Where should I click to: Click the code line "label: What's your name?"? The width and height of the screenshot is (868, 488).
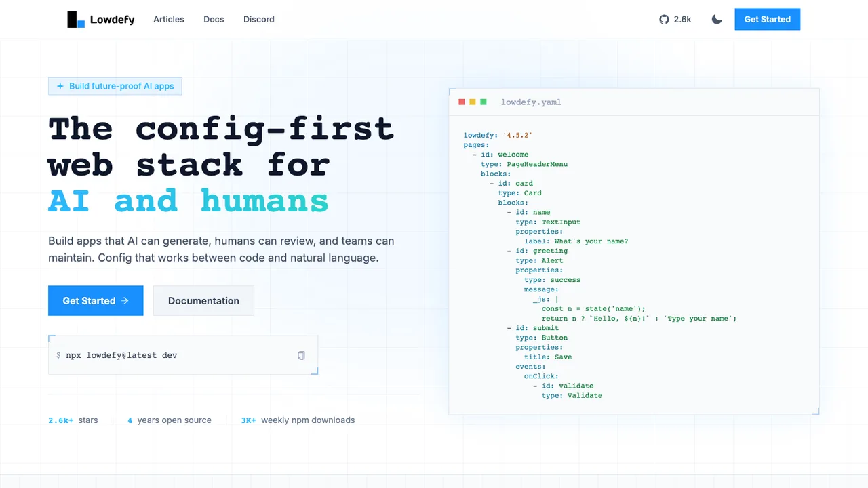click(x=576, y=241)
